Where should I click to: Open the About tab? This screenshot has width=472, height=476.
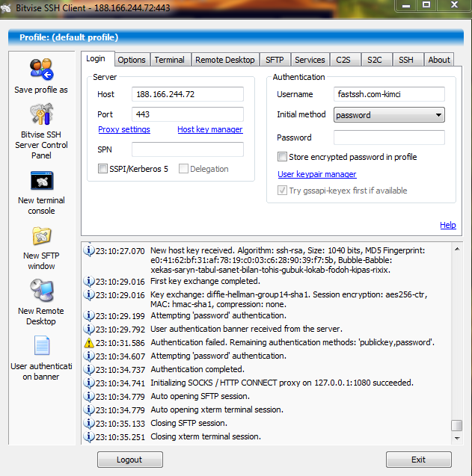[439, 60]
